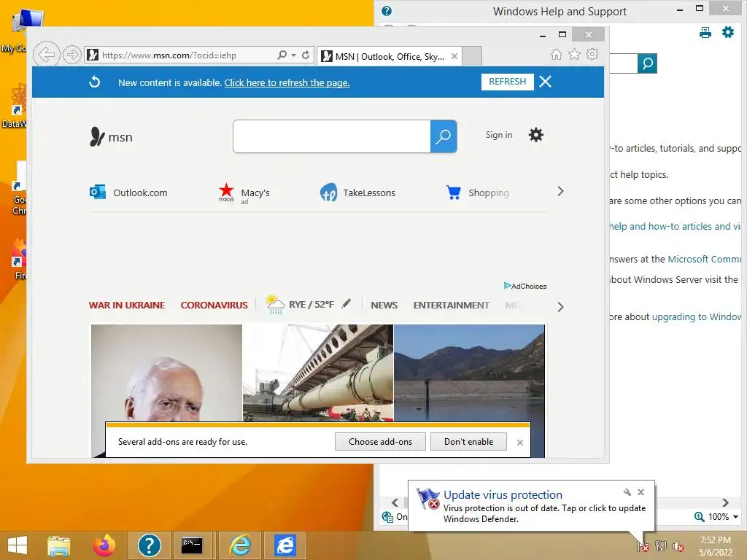The width and height of the screenshot is (747, 560).
Task: Go back using Internet Explorer's back arrow
Action: click(x=46, y=55)
